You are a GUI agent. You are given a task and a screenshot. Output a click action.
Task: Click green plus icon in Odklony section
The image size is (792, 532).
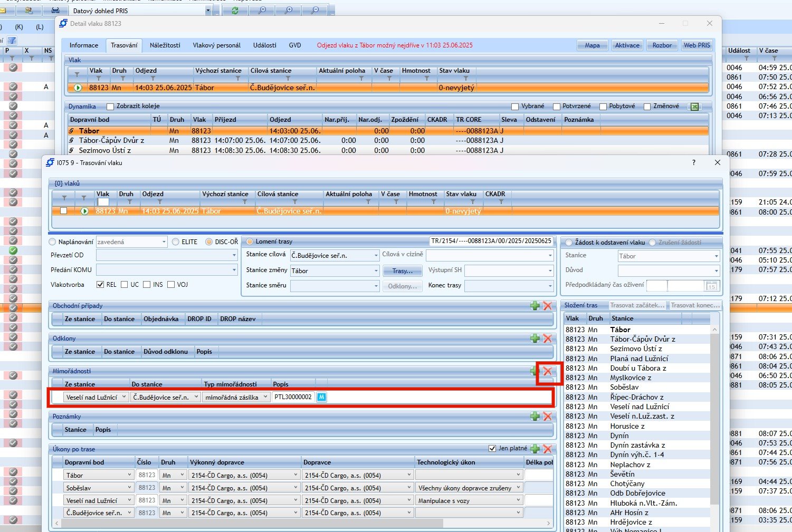pos(535,338)
